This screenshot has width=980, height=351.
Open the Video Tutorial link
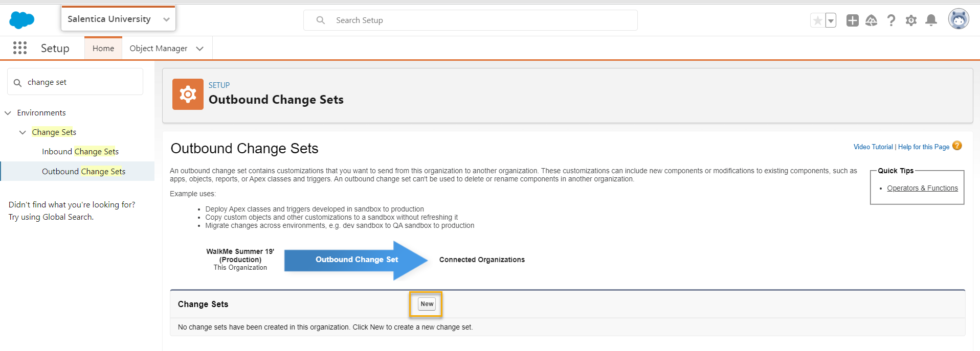tap(873, 147)
